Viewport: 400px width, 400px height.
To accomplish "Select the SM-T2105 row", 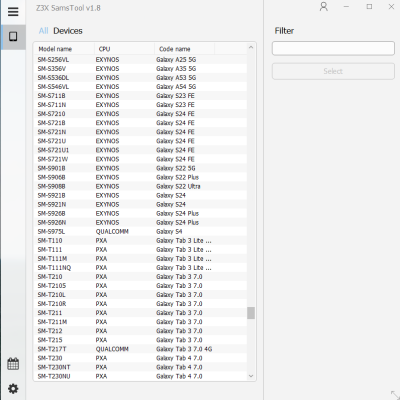I will [x=140, y=286].
